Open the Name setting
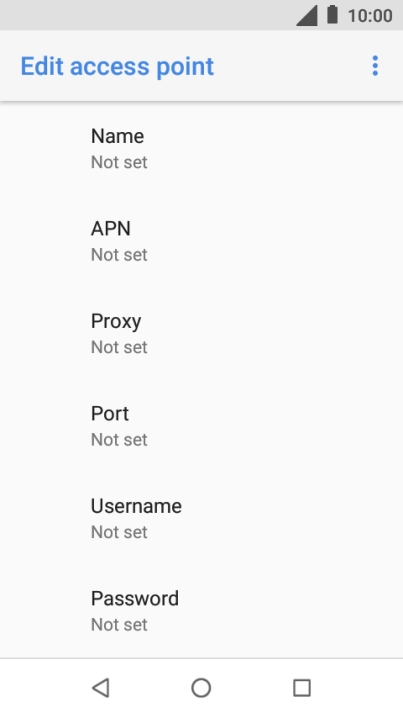This screenshot has height=718, width=403. pos(202,149)
